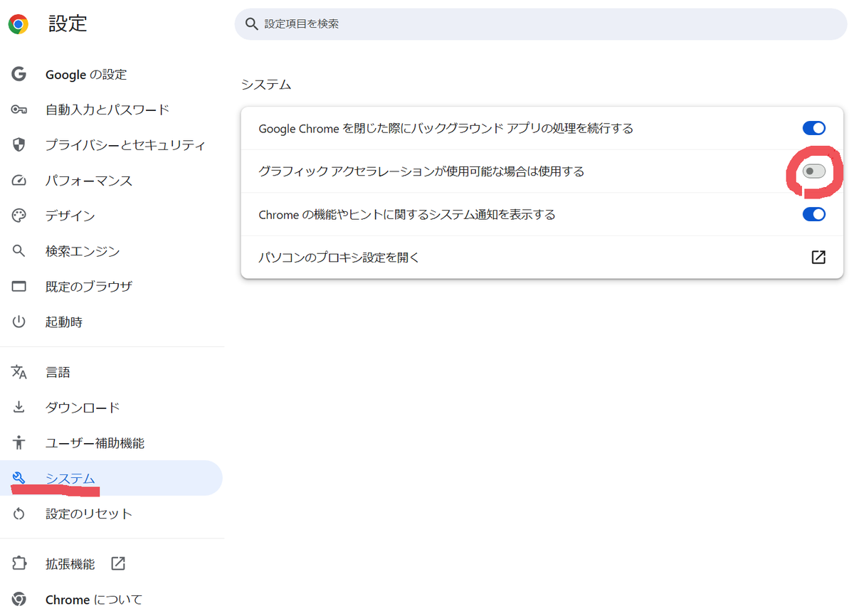Click the reset arrow icon for 設定のリセット
The image size is (854, 616).
click(19, 514)
